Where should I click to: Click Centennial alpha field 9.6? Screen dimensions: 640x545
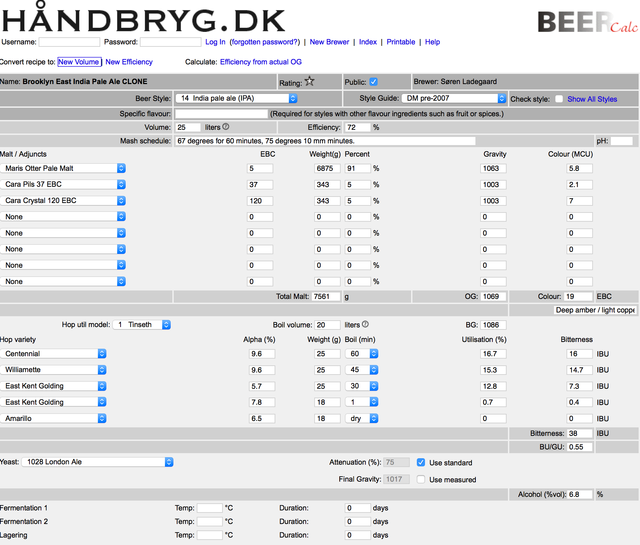(x=262, y=354)
